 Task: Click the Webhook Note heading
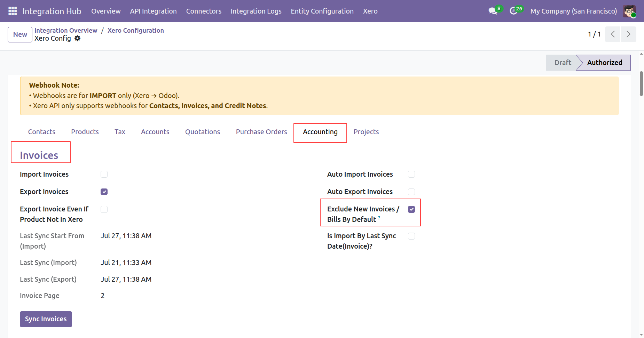pyautogui.click(x=54, y=85)
